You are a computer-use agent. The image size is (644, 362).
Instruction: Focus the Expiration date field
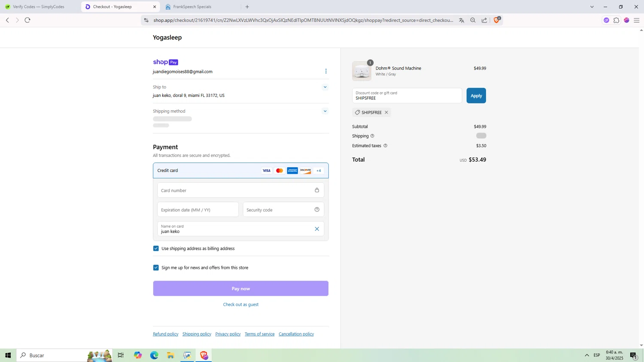(x=198, y=210)
